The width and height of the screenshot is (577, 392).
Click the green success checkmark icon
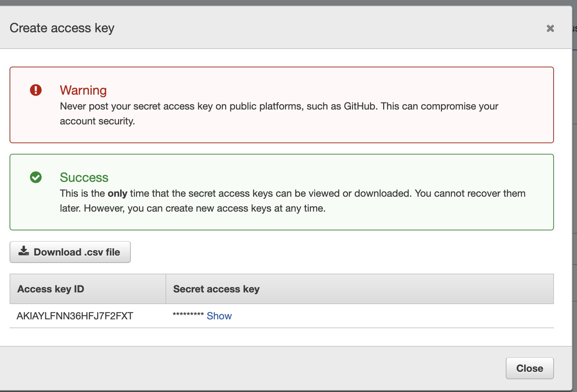tap(36, 177)
